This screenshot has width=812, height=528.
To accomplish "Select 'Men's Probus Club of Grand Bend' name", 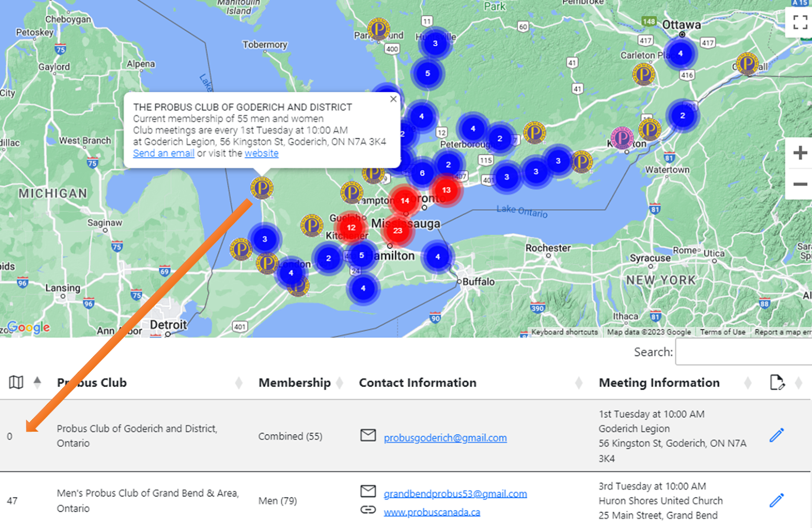I will [148, 501].
